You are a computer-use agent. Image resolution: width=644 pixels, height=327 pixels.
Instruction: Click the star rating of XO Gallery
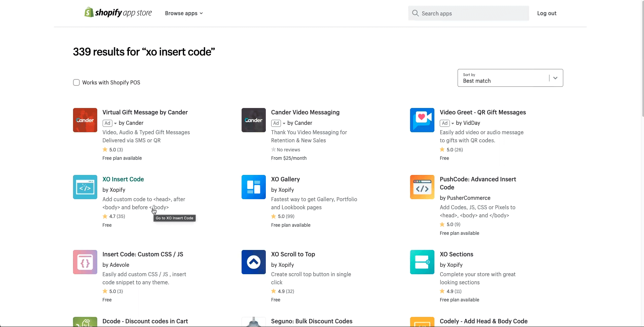[274, 216]
